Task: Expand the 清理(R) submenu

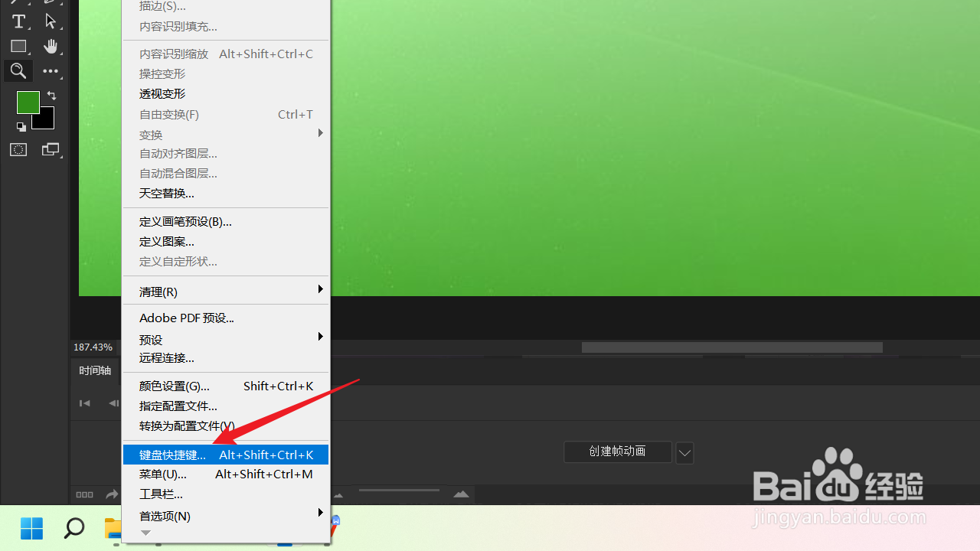Action: point(226,292)
